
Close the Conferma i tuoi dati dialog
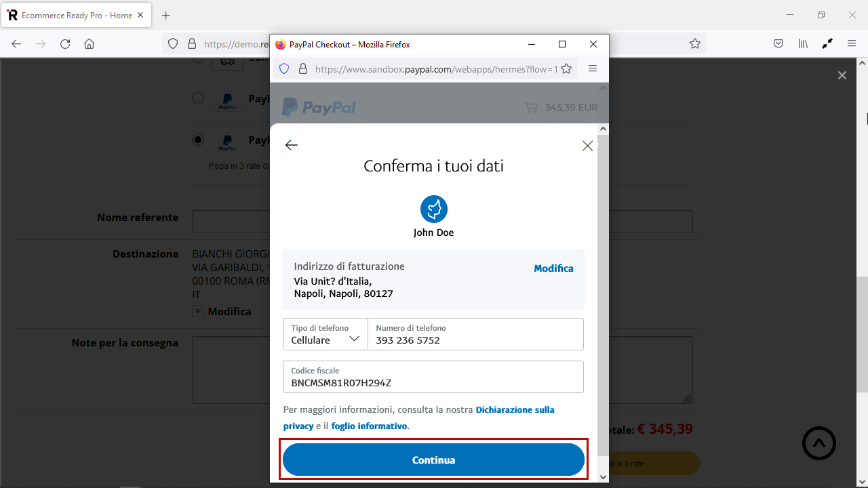587,146
